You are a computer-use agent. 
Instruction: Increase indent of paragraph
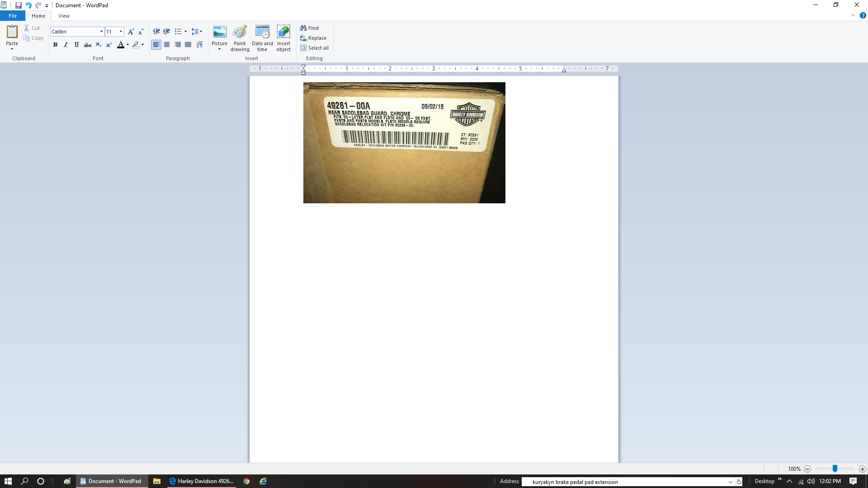pos(167,32)
